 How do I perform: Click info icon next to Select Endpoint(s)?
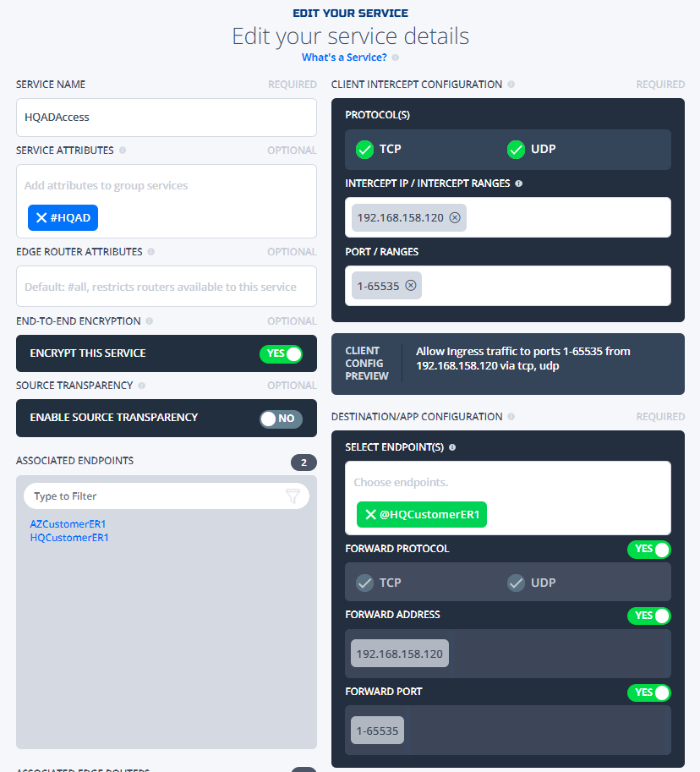tap(452, 447)
